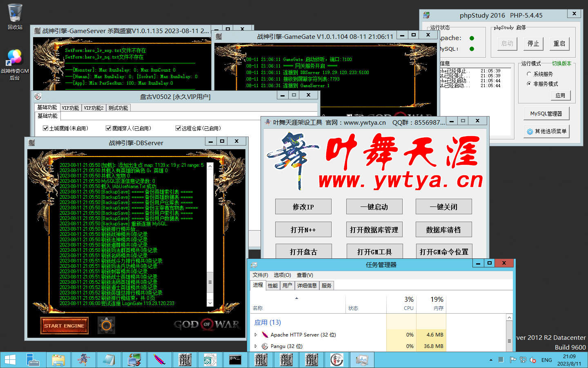Screen dimensions: 588x368
Task: Click the 盘古V0502 window title icon
Action: pos(38,96)
